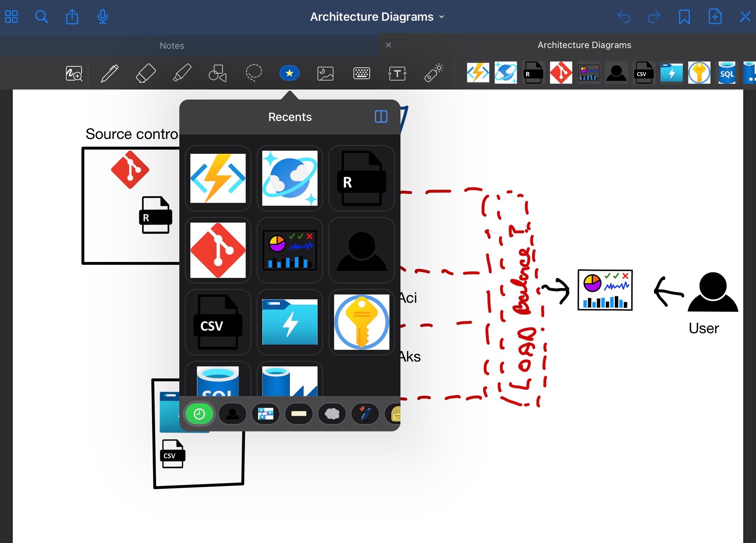756x543 pixels.
Task: Insert database factory element from Recents
Action: [290, 379]
